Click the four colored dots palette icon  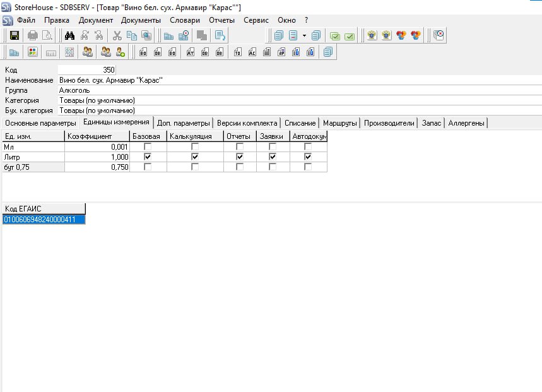(x=33, y=52)
